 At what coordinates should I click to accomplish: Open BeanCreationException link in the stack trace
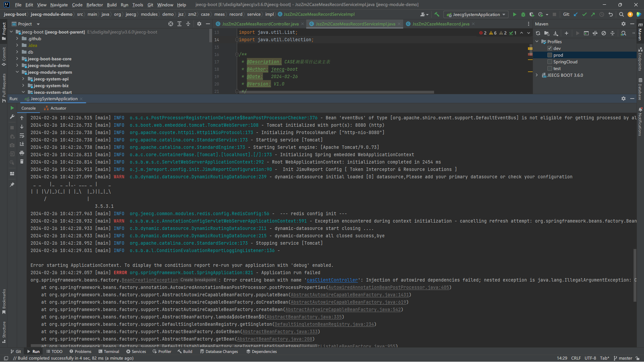(x=150, y=280)
